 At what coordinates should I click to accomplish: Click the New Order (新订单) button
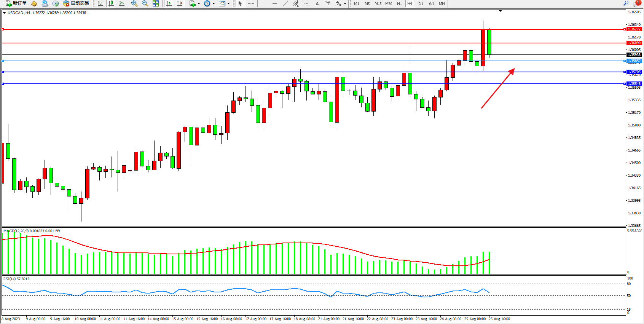coord(16,3)
